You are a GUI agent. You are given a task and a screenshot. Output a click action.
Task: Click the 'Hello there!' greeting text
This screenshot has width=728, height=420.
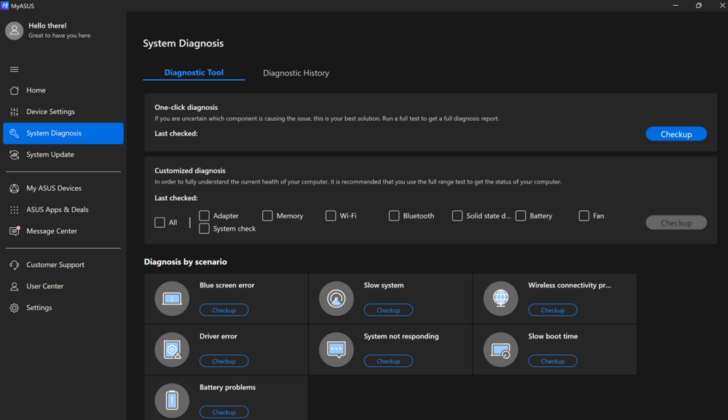(47, 26)
